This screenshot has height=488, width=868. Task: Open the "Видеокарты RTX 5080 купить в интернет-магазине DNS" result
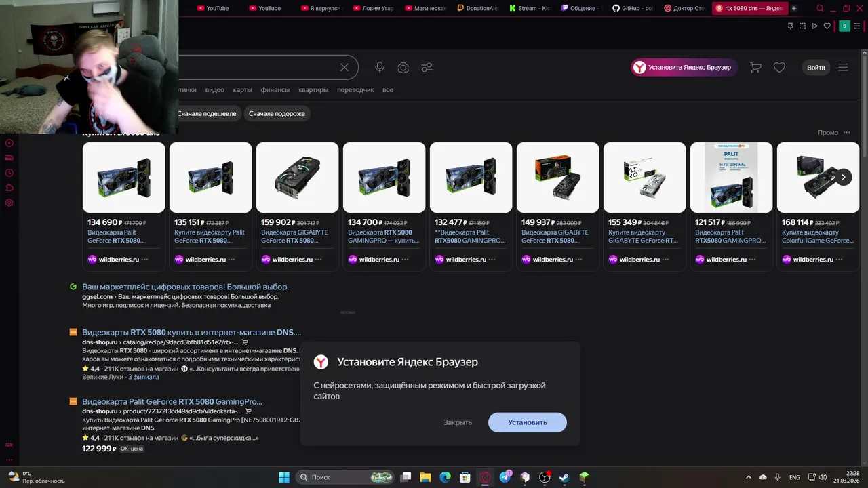(x=191, y=332)
